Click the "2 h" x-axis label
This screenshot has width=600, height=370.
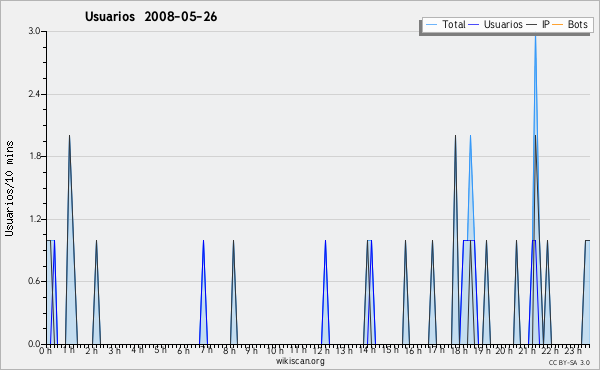click(91, 351)
